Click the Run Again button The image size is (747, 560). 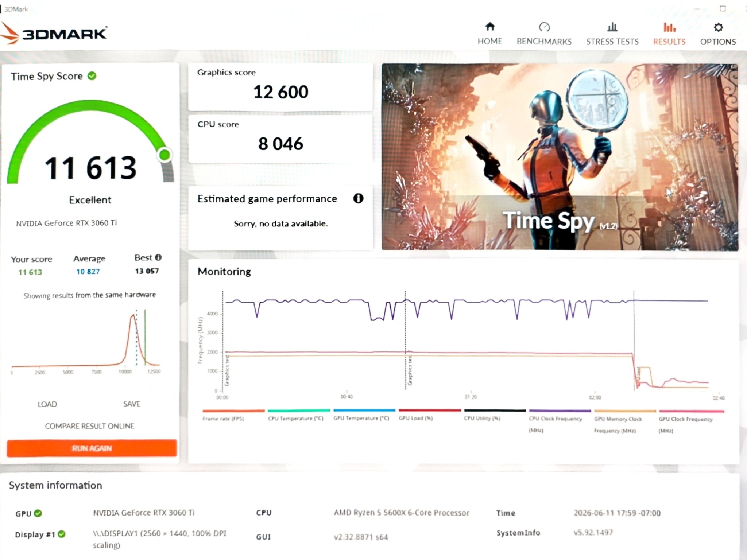pyautogui.click(x=92, y=448)
